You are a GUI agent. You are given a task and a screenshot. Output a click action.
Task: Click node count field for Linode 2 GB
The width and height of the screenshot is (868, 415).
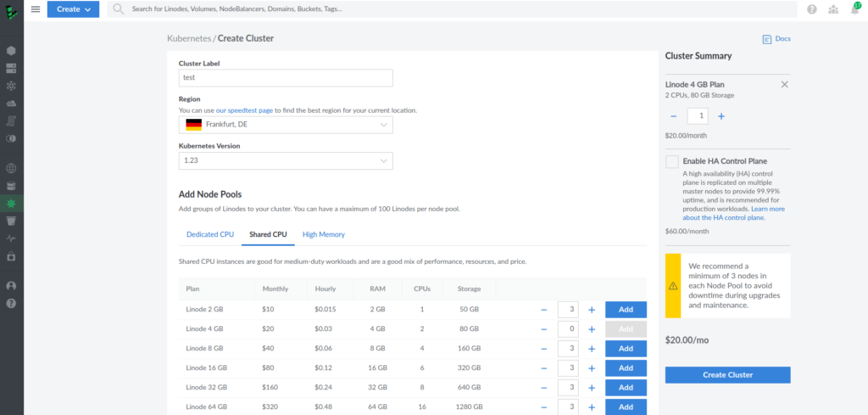[568, 310]
